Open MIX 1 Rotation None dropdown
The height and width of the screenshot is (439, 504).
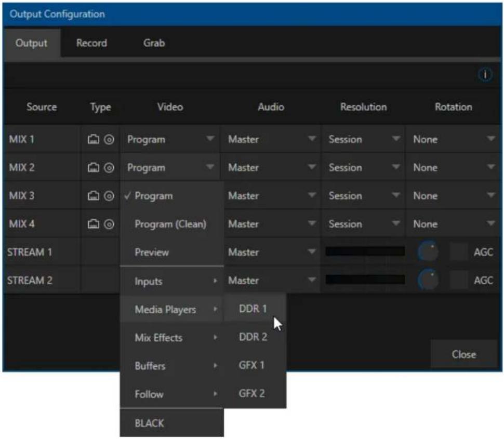[453, 139]
